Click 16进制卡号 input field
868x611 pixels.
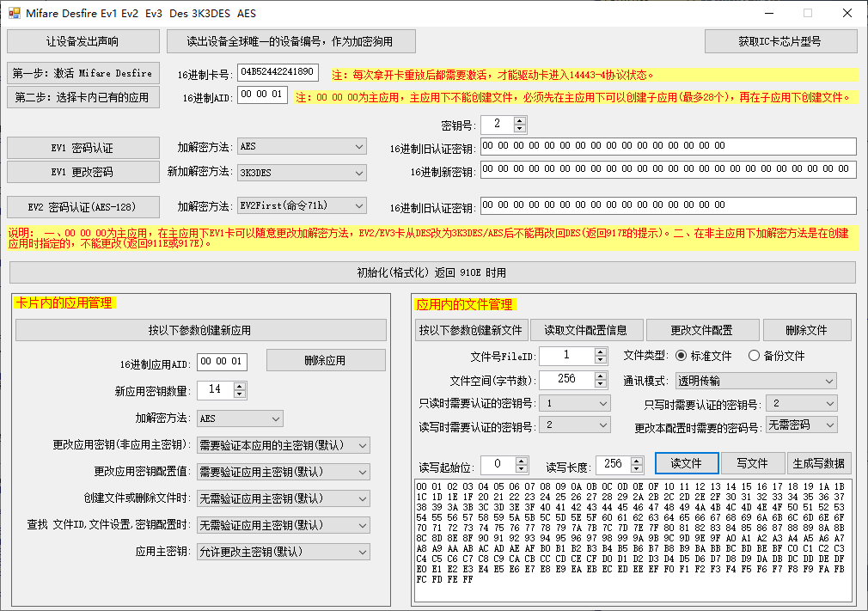coord(278,72)
